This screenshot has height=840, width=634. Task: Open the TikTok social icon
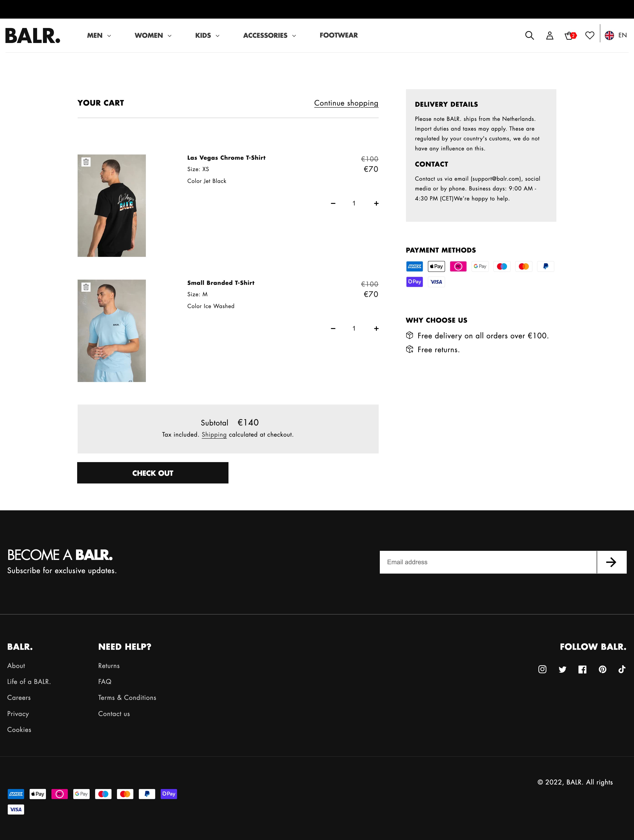[x=621, y=669]
